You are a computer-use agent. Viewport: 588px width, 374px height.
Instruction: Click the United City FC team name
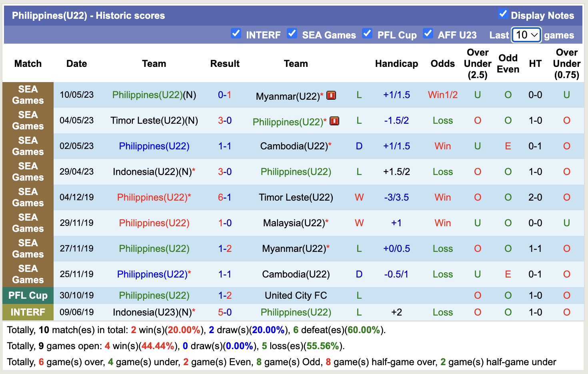(x=295, y=296)
